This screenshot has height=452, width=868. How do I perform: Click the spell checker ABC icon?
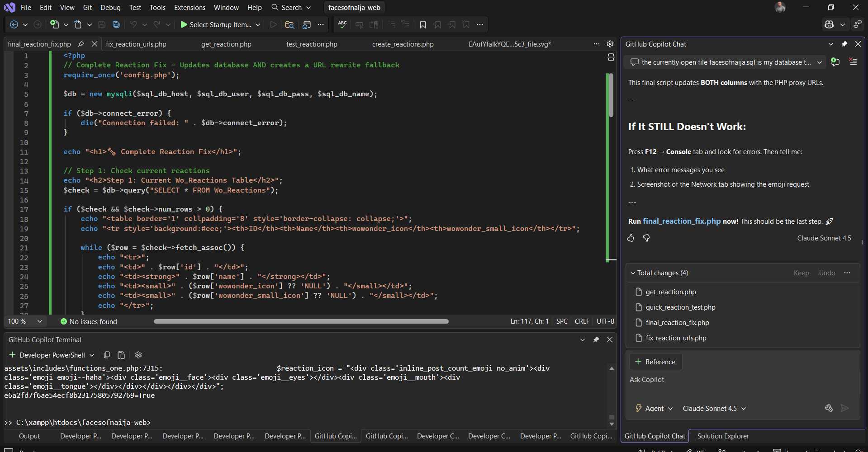(342, 24)
